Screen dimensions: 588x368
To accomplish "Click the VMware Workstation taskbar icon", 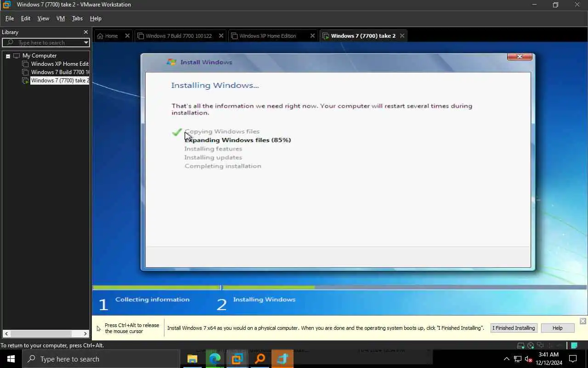I will (x=237, y=359).
